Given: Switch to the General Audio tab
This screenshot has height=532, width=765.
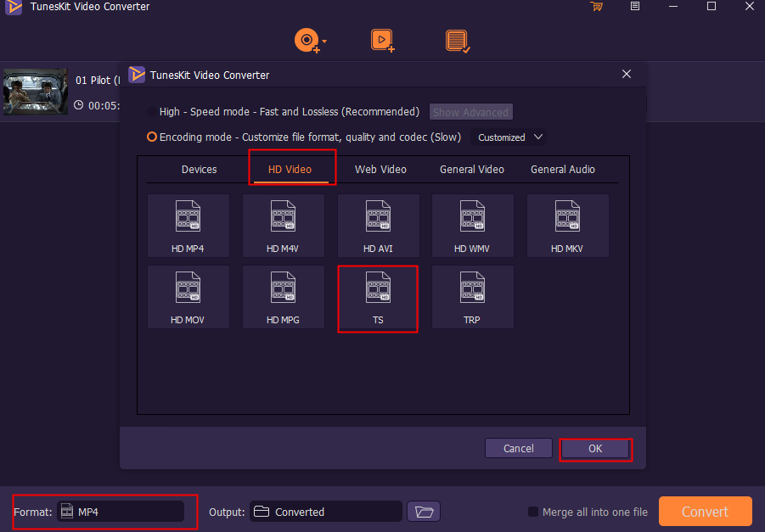Looking at the screenshot, I should (x=563, y=169).
